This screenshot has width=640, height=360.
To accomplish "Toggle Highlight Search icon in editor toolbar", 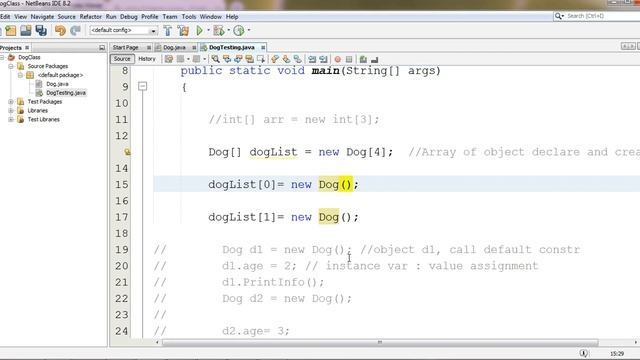I will (249, 59).
